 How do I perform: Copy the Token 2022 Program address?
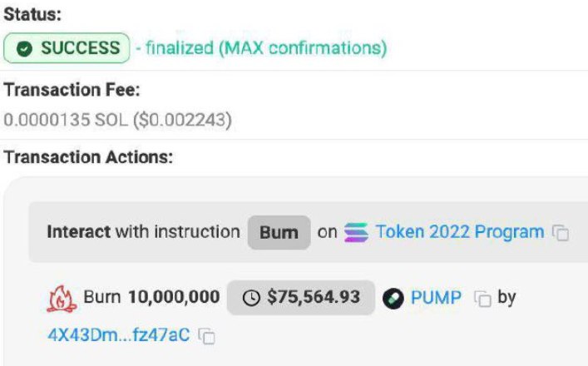561,233
